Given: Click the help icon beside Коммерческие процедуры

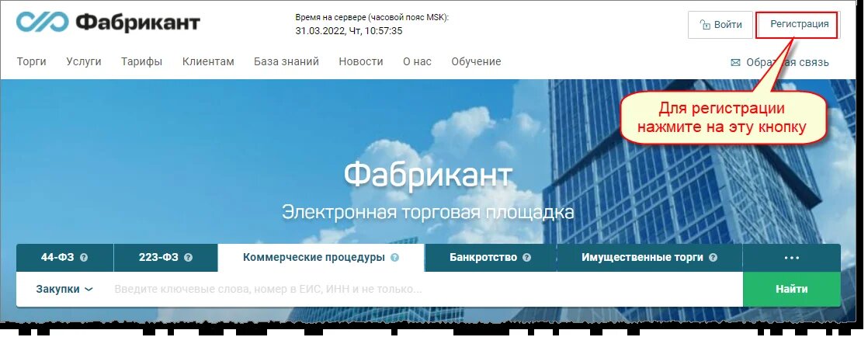Looking at the screenshot, I should 394,258.
